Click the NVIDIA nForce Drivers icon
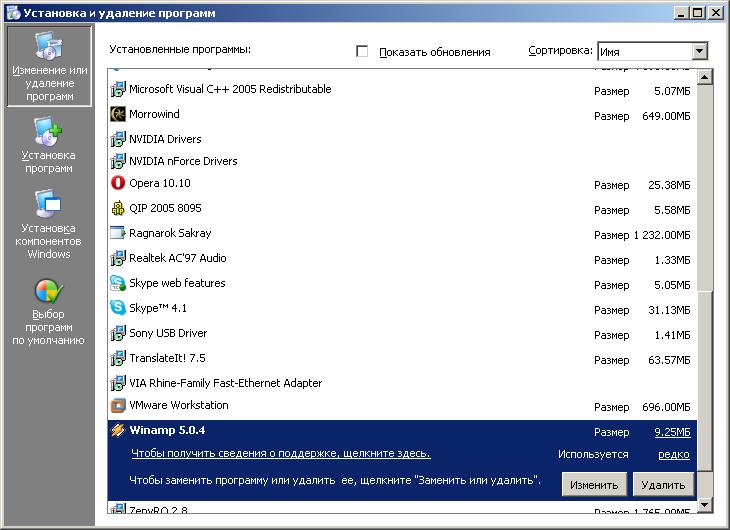730x530 pixels. [118, 161]
